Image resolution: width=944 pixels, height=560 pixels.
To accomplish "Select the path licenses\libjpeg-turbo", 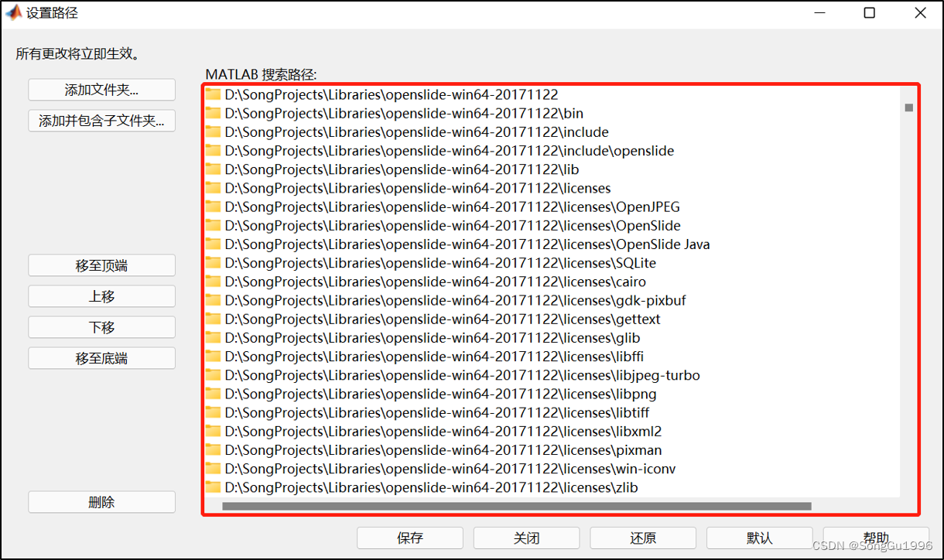I will (x=463, y=375).
